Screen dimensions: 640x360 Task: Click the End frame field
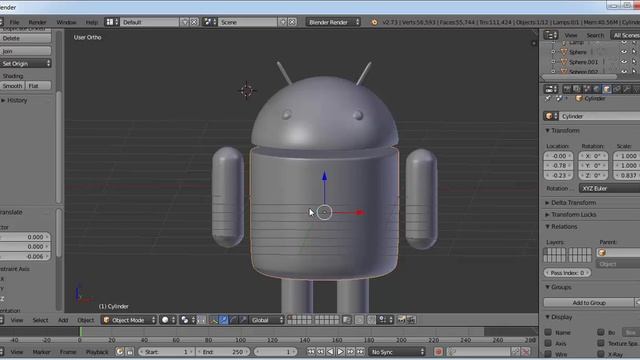click(x=223, y=352)
